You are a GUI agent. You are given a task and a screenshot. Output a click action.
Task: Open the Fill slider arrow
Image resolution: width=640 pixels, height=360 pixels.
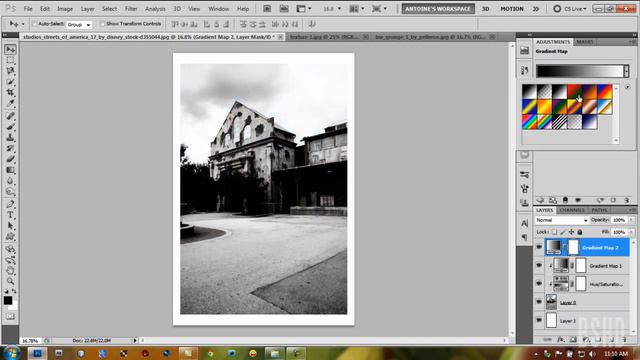[631, 232]
